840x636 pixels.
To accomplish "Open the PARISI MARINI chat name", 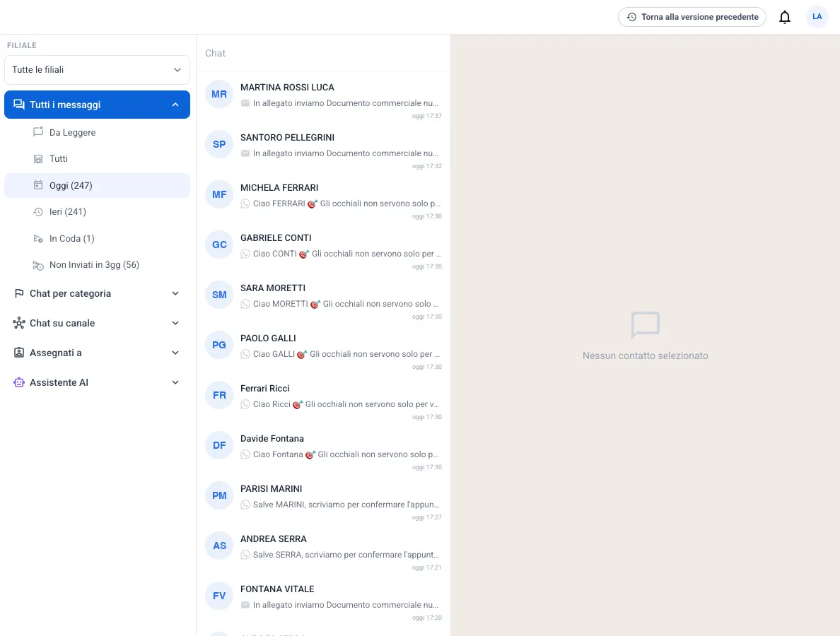I will pyautogui.click(x=271, y=489).
